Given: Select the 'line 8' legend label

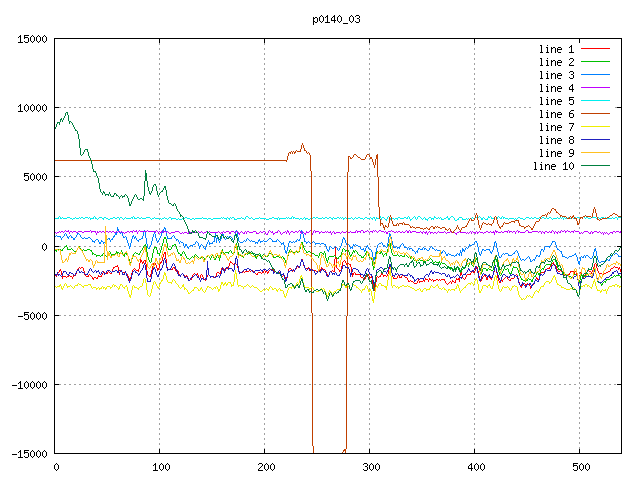Looking at the screenshot, I should coord(556,140).
